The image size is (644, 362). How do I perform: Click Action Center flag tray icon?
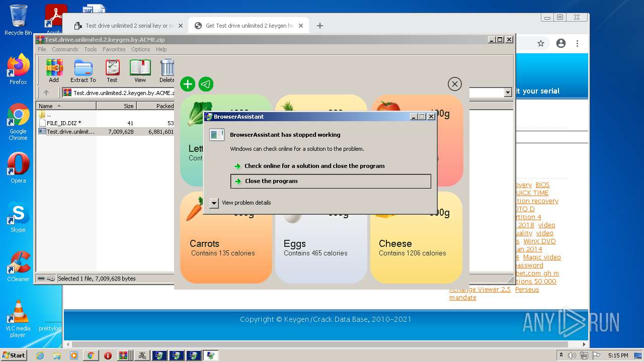596,355
